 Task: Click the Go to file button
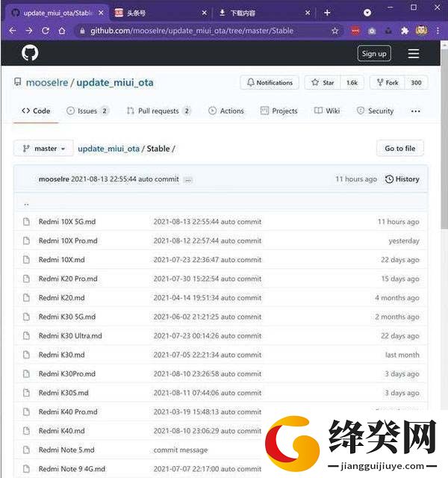tap(400, 149)
